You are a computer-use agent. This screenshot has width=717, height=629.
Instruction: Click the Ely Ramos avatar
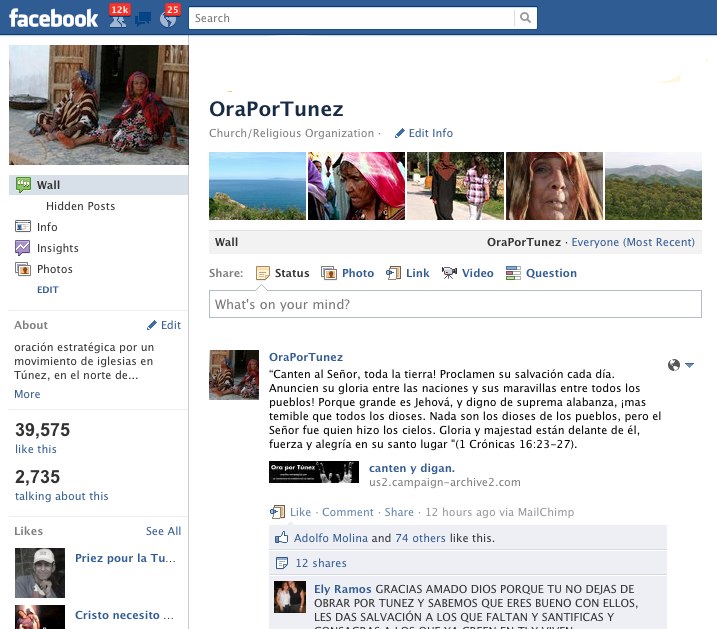pos(290,597)
